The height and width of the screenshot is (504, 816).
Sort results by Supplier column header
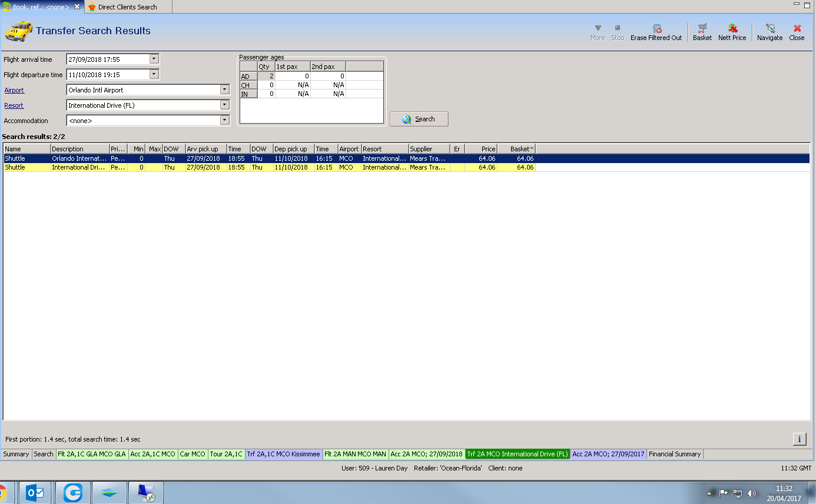pyautogui.click(x=429, y=149)
